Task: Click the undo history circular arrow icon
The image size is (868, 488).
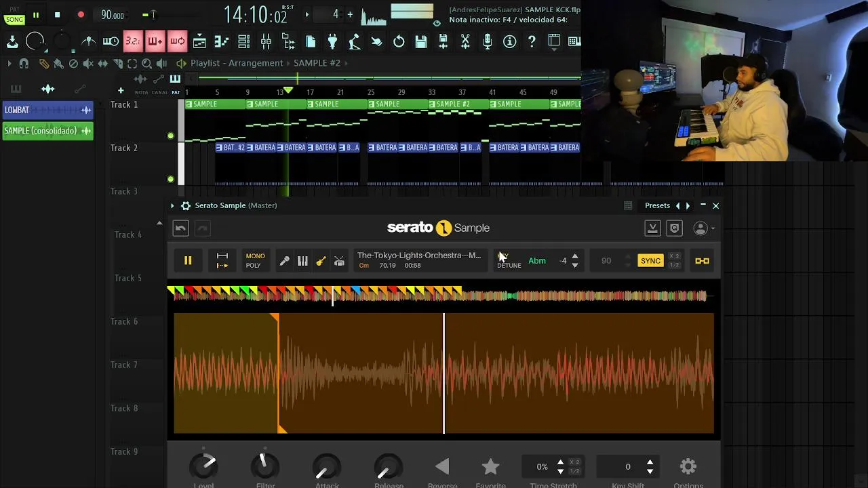Action: pyautogui.click(x=399, y=41)
